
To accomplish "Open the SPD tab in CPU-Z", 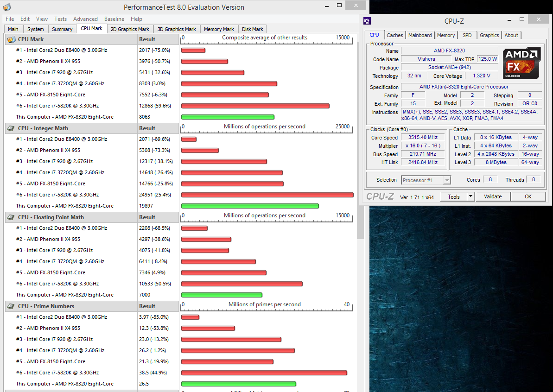I will click(467, 35).
